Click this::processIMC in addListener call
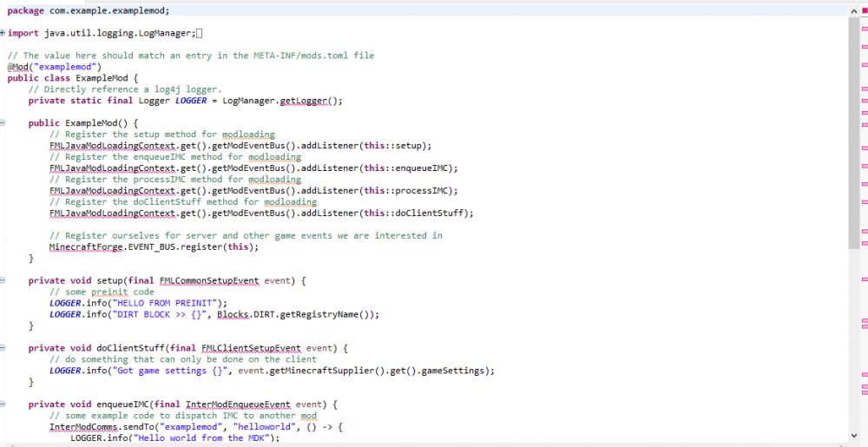Screen dimensions: 868x447 click(x=405, y=191)
